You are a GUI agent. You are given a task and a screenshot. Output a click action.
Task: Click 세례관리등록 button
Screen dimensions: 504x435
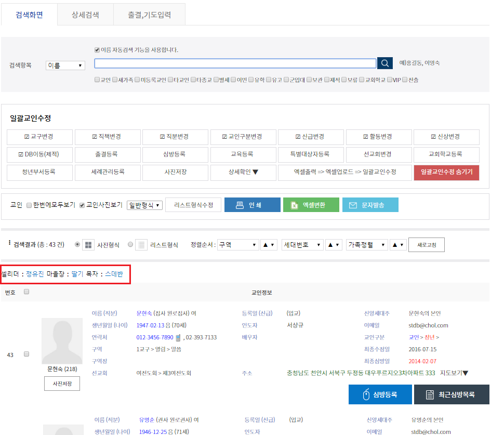click(x=108, y=173)
